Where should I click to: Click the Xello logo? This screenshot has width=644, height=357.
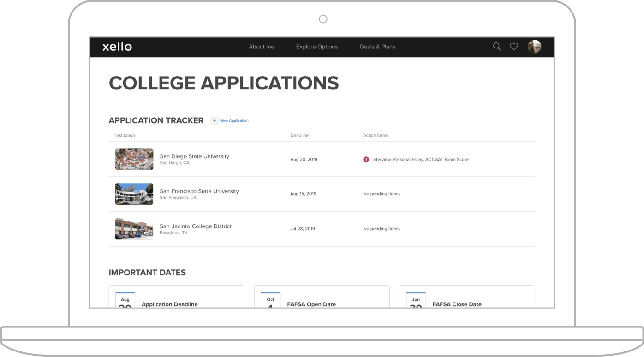(x=117, y=47)
